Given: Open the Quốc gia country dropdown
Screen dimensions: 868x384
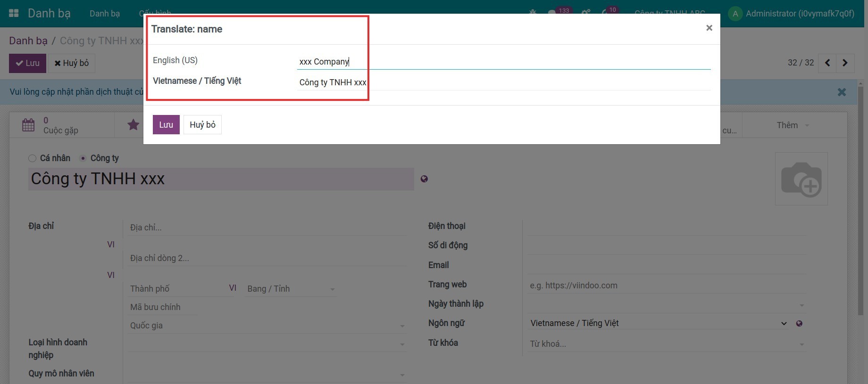Looking at the screenshot, I should click(267, 326).
